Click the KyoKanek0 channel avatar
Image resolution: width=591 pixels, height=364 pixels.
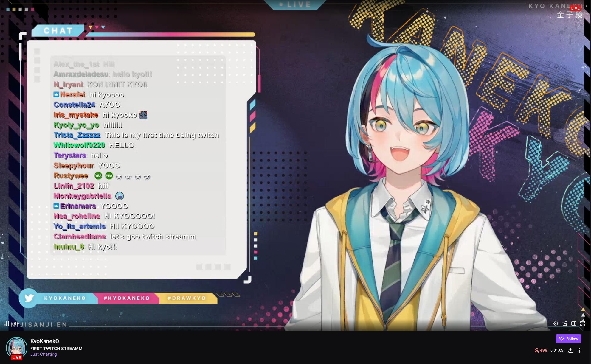click(17, 348)
